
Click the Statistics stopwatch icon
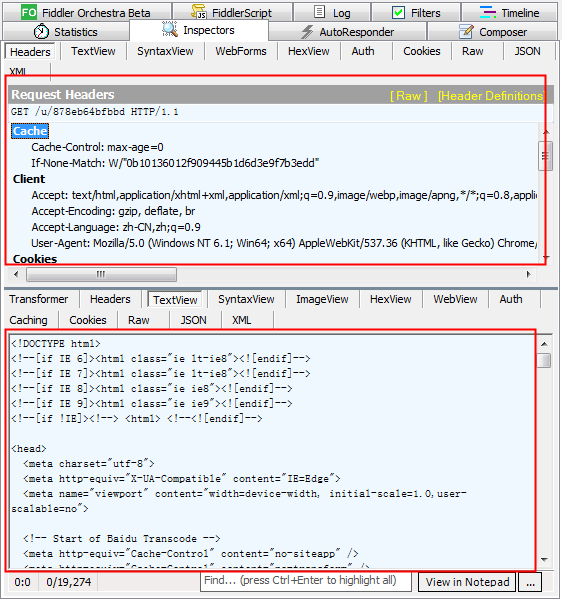[x=41, y=31]
